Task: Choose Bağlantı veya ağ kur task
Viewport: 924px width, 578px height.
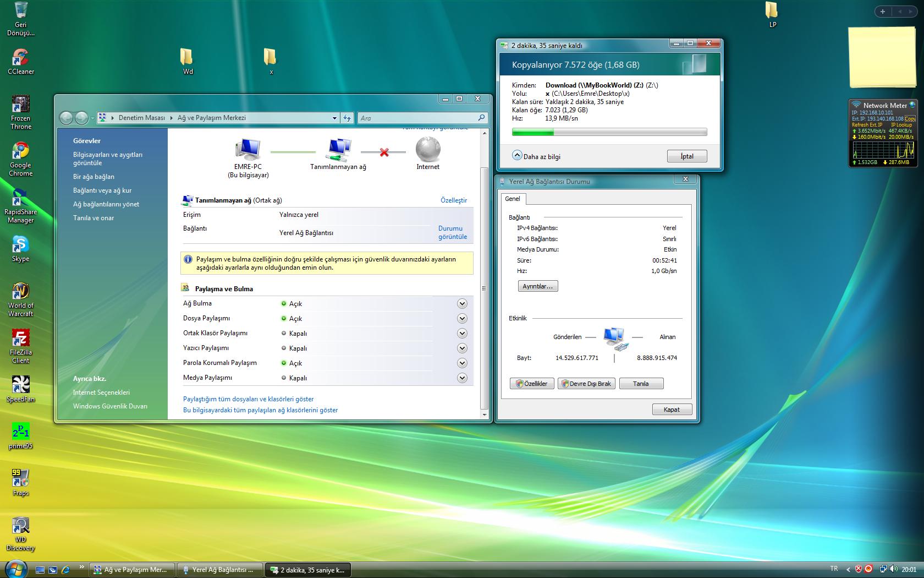Action: pyautogui.click(x=102, y=190)
